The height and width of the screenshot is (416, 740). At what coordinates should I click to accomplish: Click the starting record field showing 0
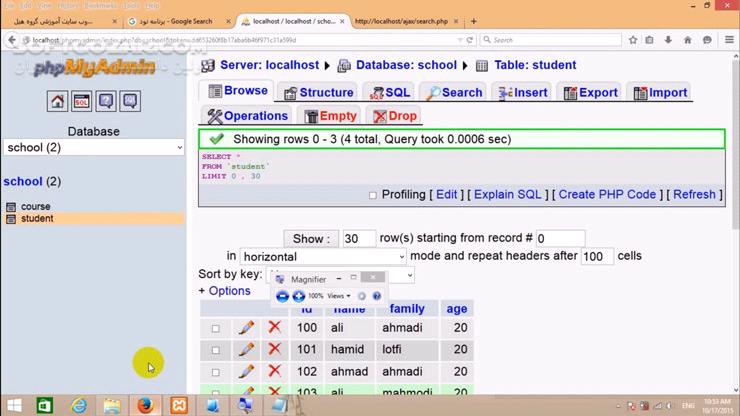coord(561,238)
